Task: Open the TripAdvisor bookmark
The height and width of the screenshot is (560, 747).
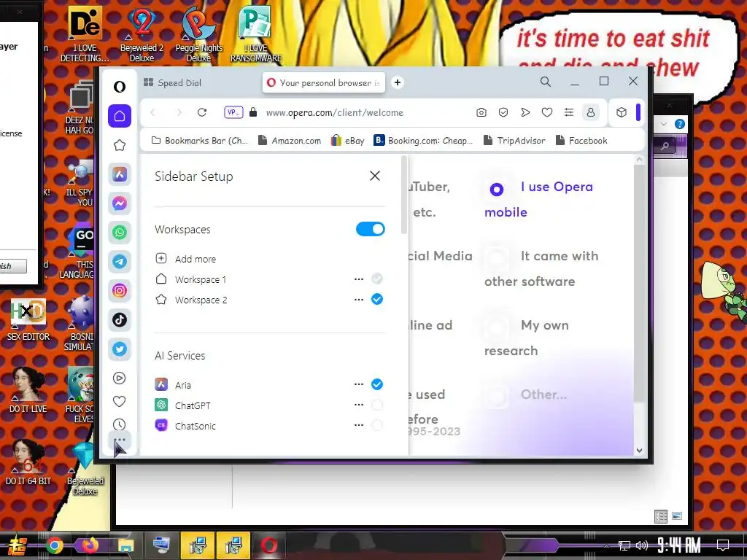Action: (514, 141)
